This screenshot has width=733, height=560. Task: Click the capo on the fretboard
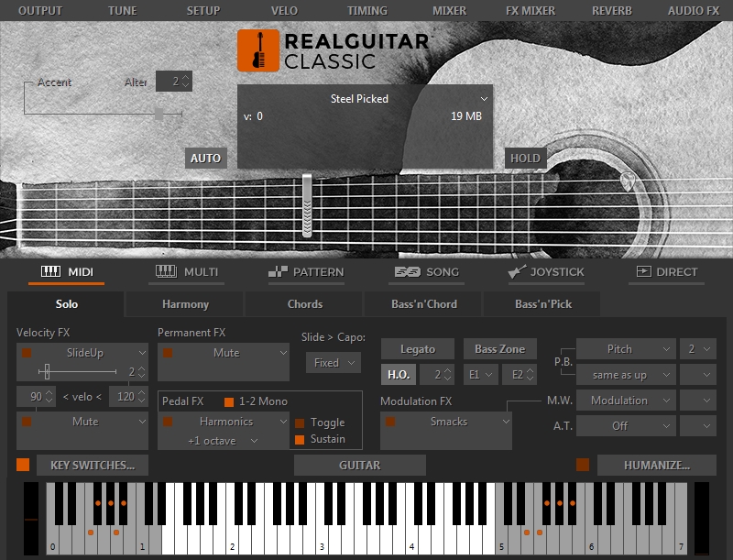coord(307,205)
